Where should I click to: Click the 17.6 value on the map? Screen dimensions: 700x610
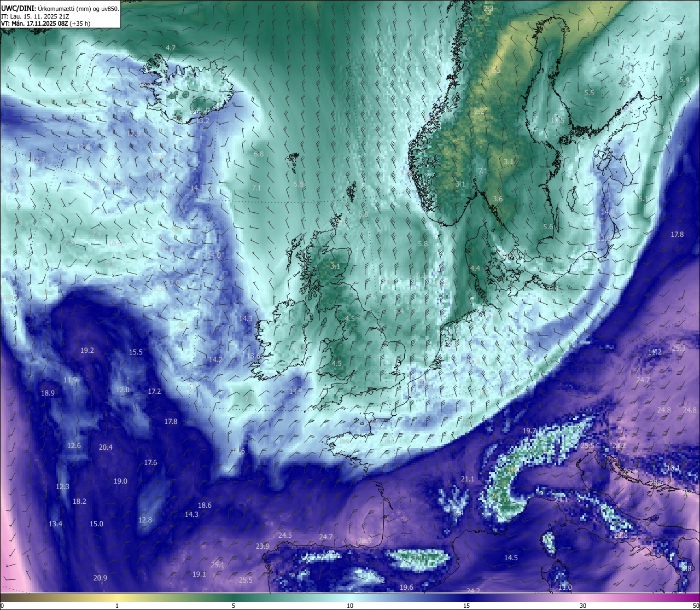pyautogui.click(x=150, y=463)
